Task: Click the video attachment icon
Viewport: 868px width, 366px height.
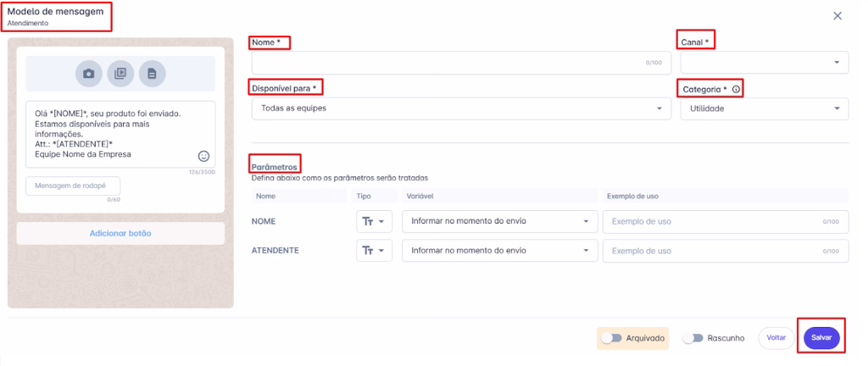Action: pyautogui.click(x=120, y=74)
